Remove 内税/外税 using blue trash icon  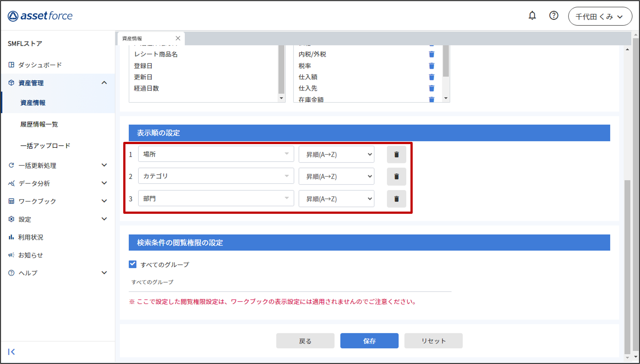431,54
